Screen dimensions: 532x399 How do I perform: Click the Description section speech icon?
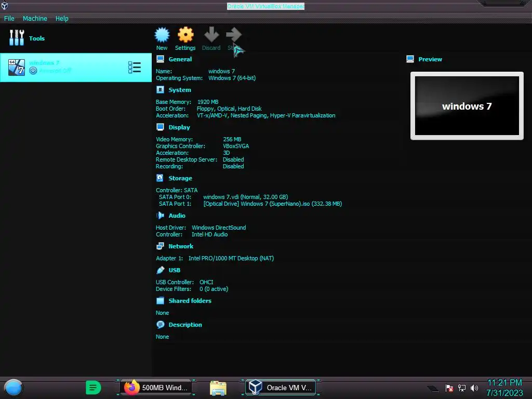pyautogui.click(x=160, y=324)
